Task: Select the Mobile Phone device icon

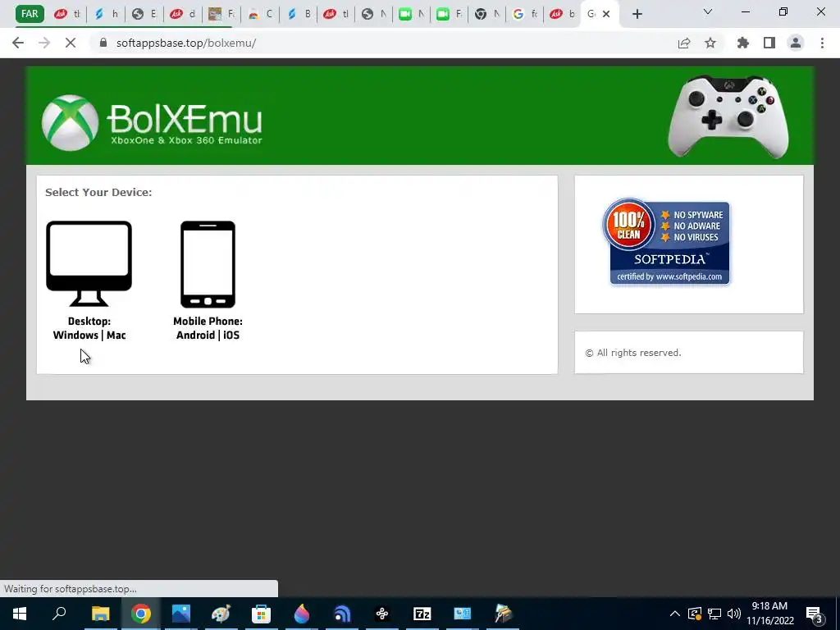Action: pos(208,264)
